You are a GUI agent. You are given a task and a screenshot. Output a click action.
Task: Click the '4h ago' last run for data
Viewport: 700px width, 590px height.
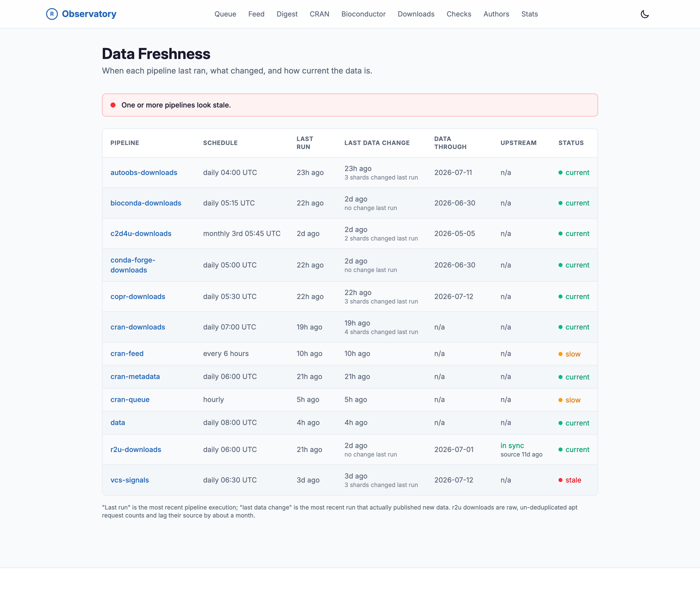(308, 422)
